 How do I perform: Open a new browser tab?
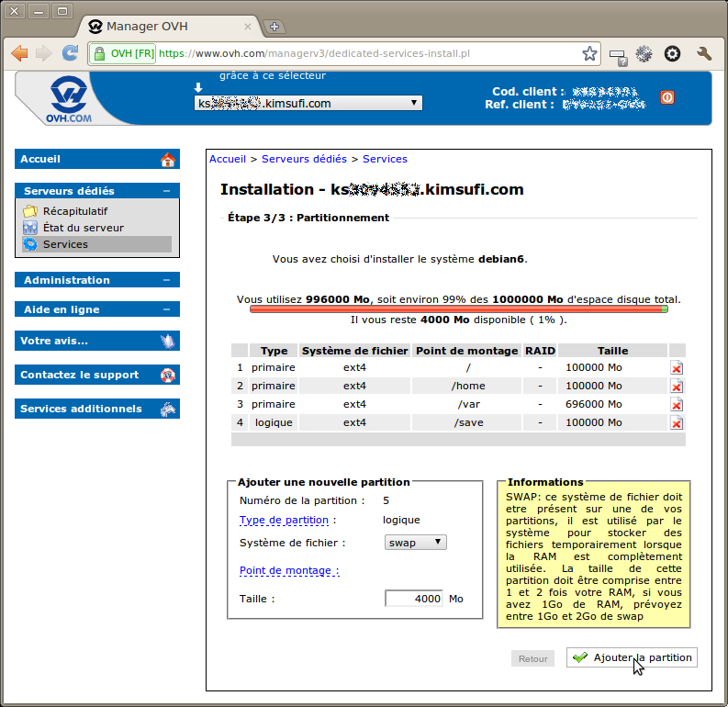[274, 27]
